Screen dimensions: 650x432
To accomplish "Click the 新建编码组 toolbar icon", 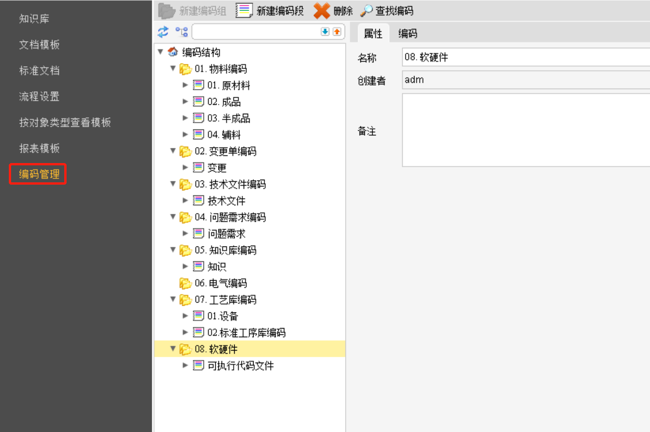I will tap(167, 11).
